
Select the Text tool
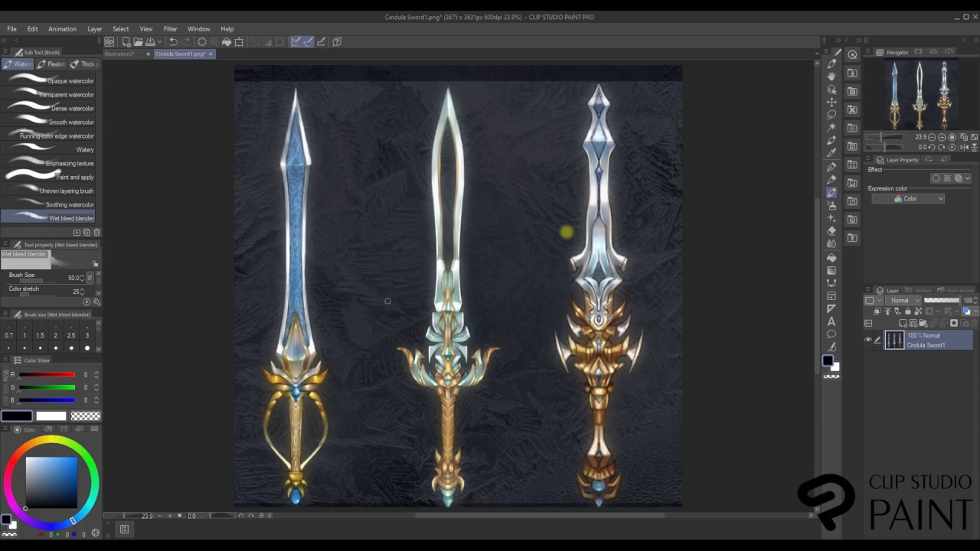click(831, 321)
